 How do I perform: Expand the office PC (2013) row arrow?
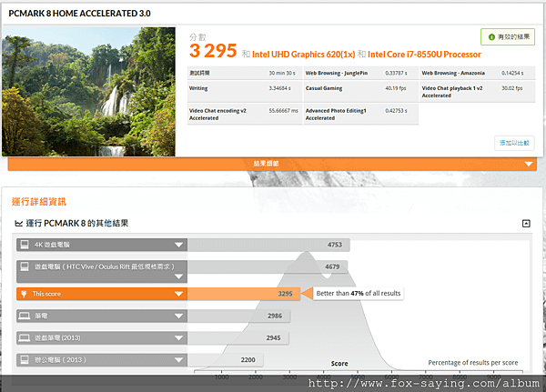point(178,360)
